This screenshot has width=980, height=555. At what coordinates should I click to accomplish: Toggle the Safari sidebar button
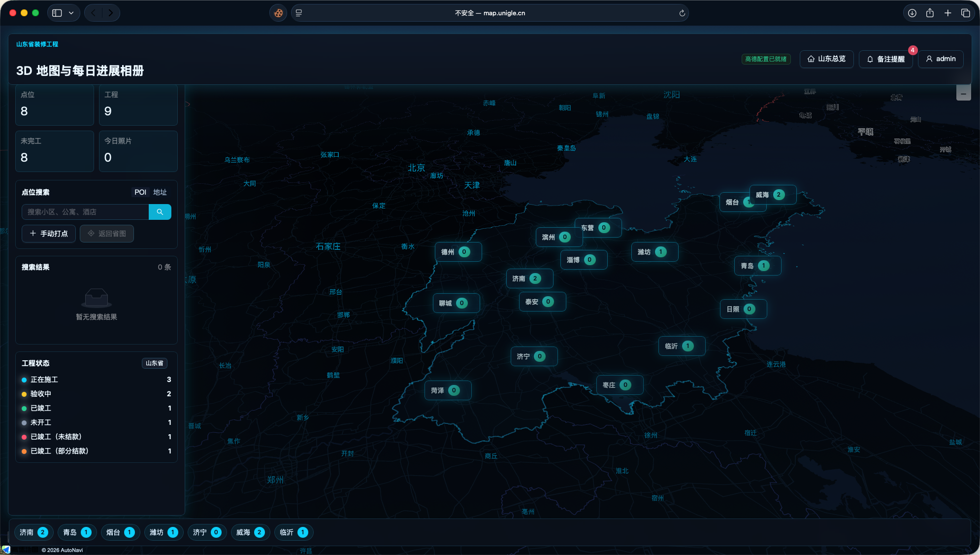point(57,13)
